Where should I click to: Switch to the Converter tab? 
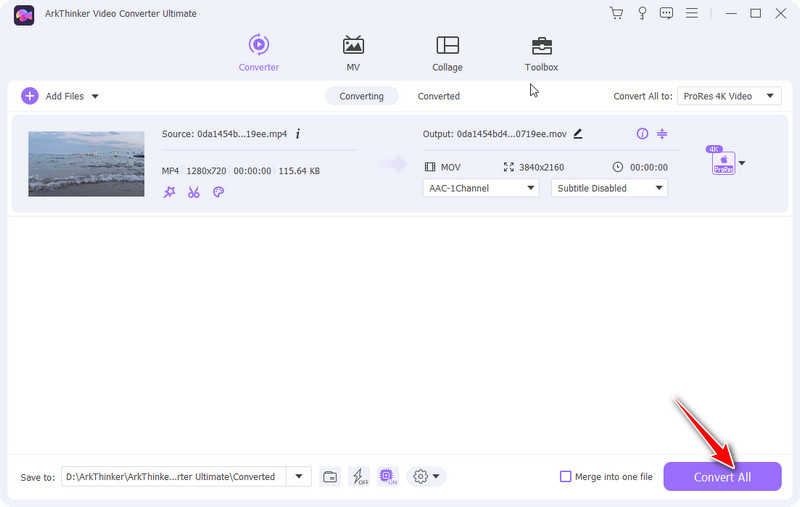259,53
